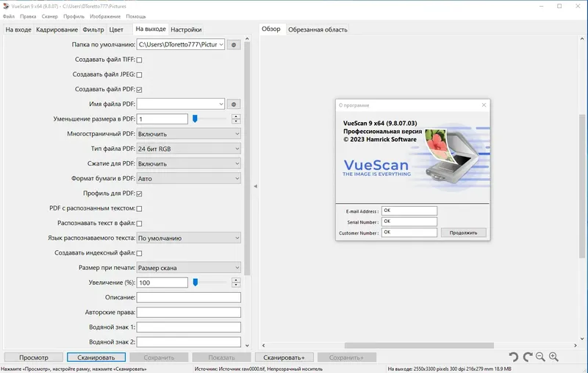This screenshot has height=373, width=588.
Task: Switch to the Кадрирование tab
Action: [57, 29]
